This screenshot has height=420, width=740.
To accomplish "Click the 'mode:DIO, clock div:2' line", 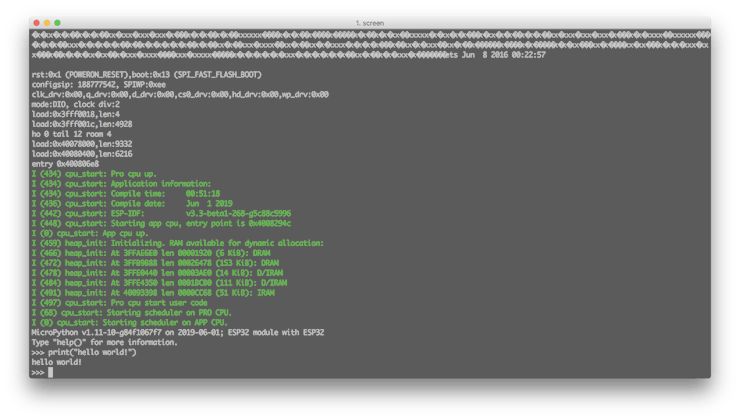I will 76,104.
